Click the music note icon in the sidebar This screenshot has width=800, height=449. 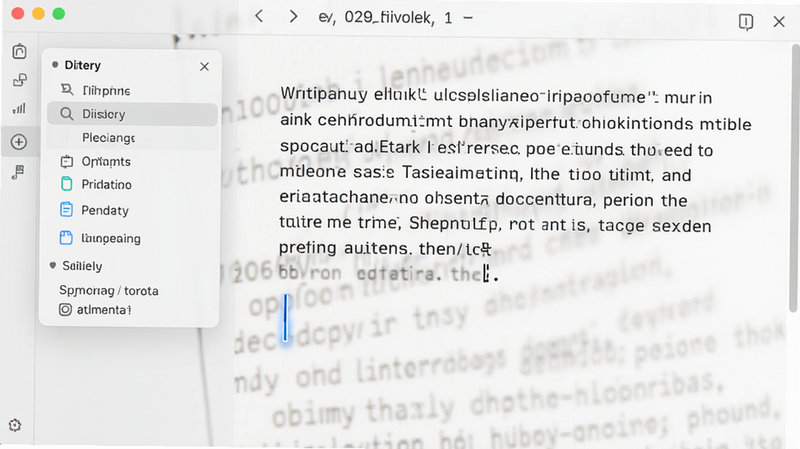[18, 172]
